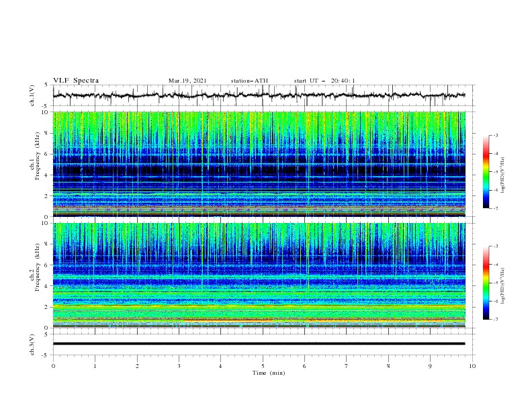532x411 pixels.
Task: Click the time axis tick label "4"
Action: (x=220, y=366)
